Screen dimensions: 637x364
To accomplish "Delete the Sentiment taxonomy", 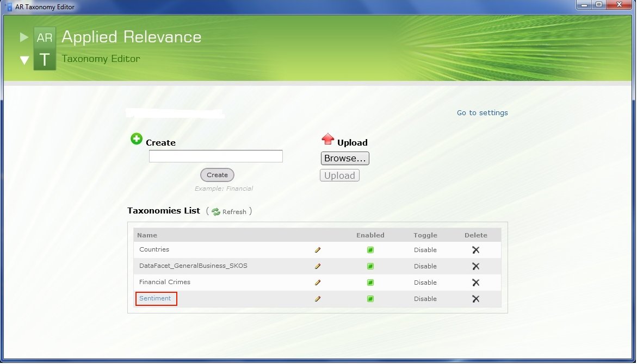I will 476,299.
